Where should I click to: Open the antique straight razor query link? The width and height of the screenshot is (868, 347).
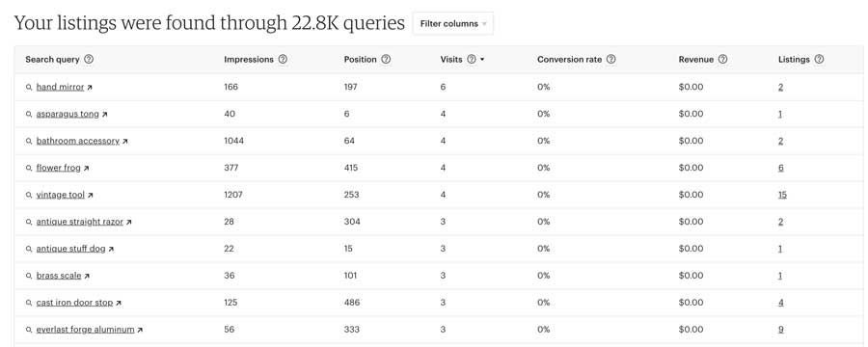tap(80, 222)
